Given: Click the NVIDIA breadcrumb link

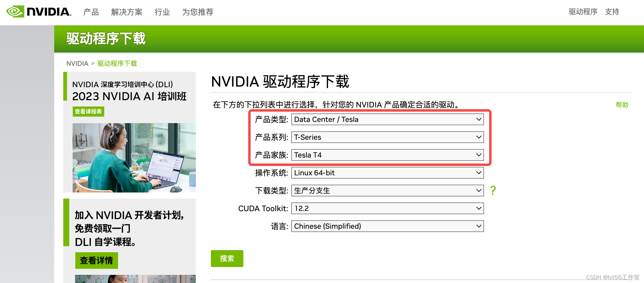Looking at the screenshot, I should pyautogui.click(x=77, y=63).
